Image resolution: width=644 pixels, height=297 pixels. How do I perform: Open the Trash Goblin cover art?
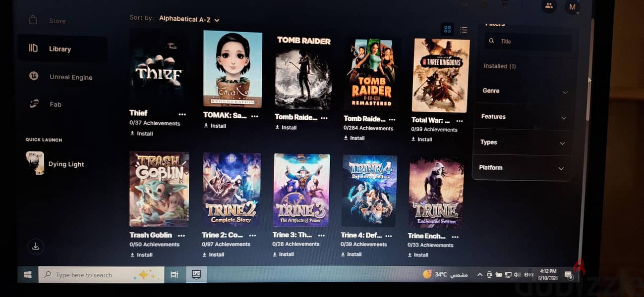click(x=159, y=189)
